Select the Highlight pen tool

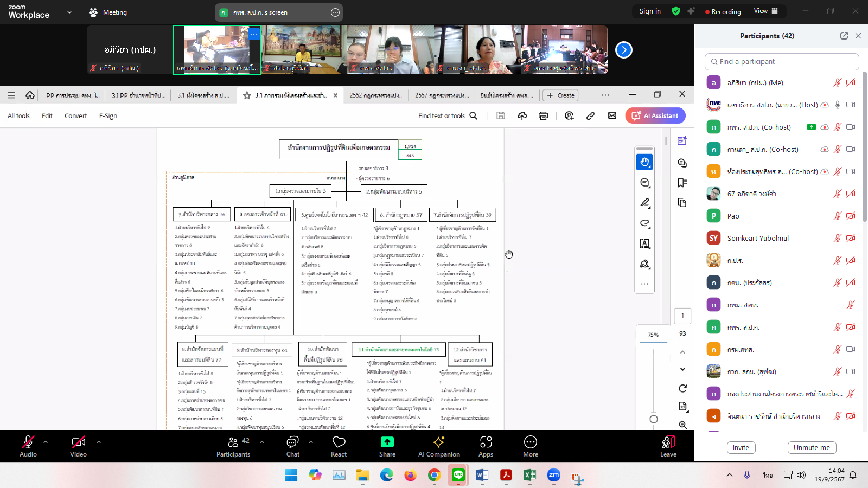644,203
